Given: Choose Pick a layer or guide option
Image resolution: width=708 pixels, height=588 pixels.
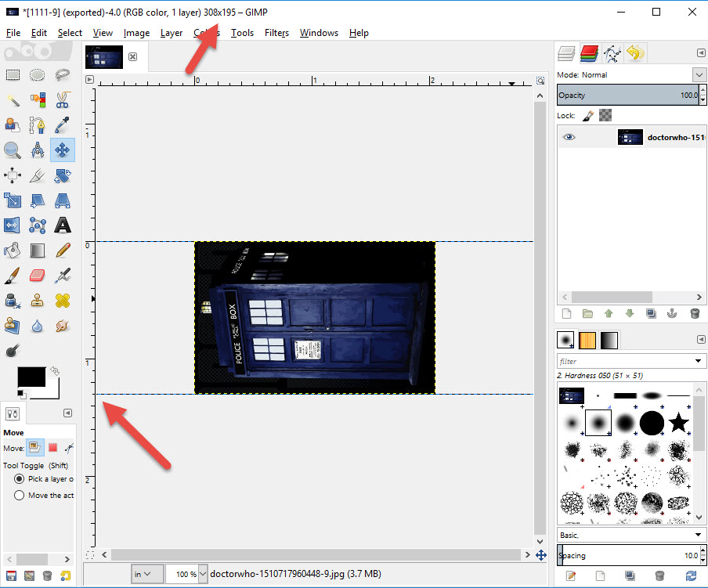Looking at the screenshot, I should tap(19, 479).
